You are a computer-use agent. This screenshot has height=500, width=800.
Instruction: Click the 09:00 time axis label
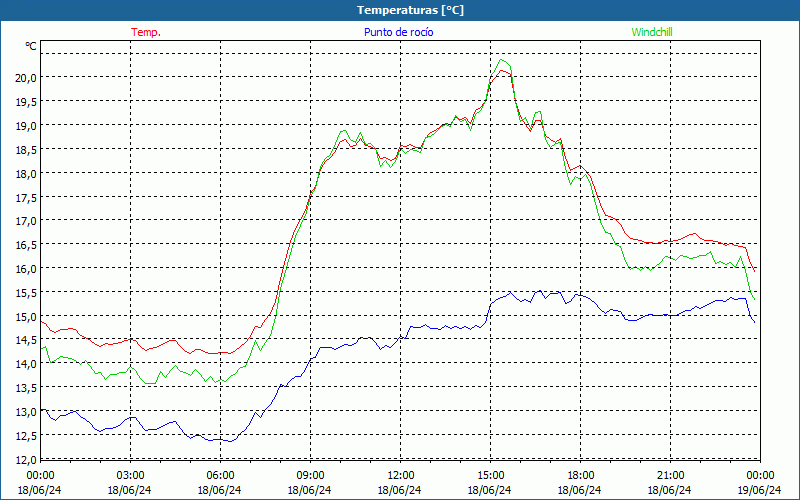point(310,476)
